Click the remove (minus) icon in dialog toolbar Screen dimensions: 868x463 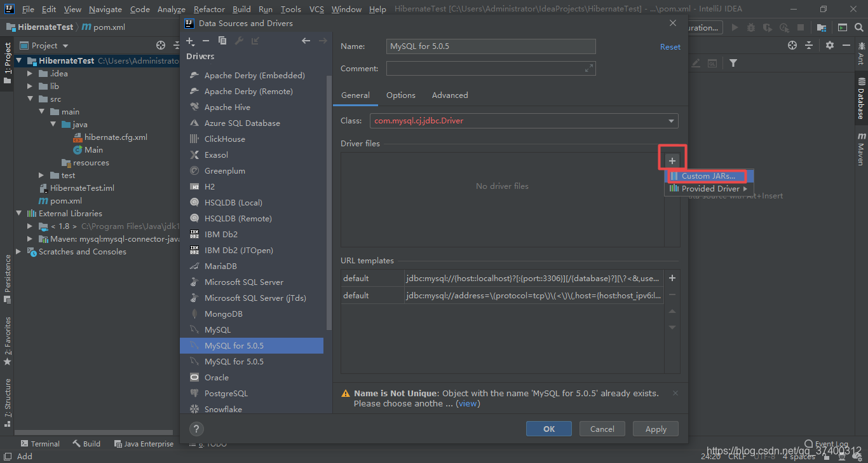click(205, 41)
